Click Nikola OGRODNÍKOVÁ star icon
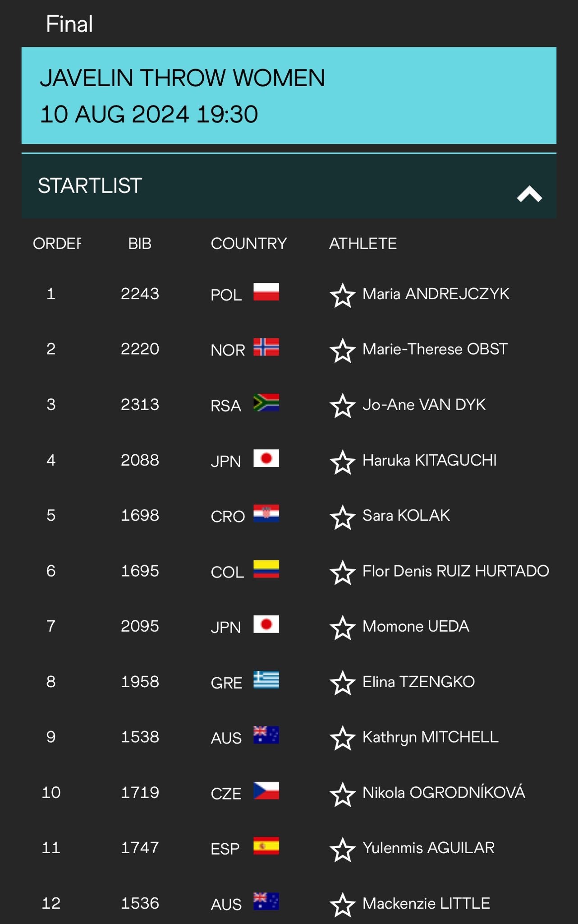The height and width of the screenshot is (924, 578). 343,794
